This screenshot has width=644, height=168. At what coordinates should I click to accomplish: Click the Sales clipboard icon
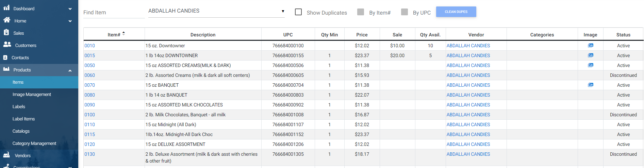pyautogui.click(x=6, y=32)
